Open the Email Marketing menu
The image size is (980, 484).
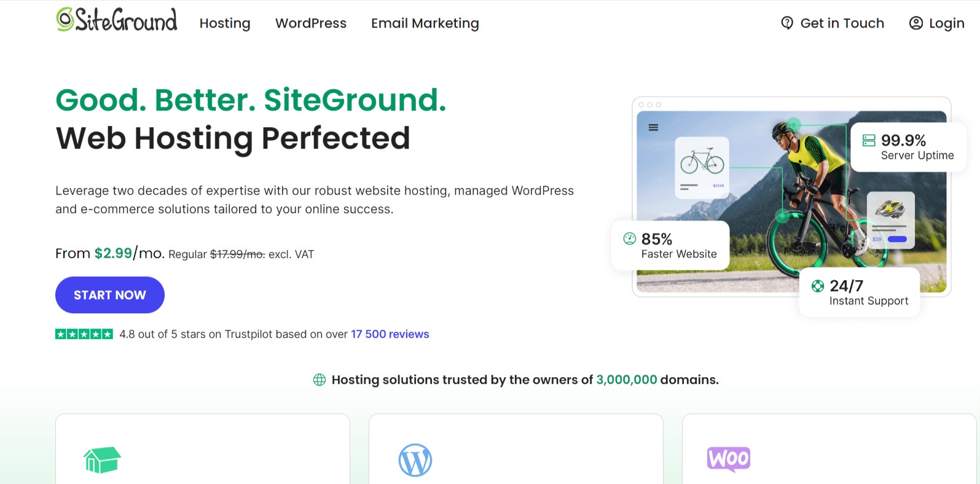pyautogui.click(x=425, y=23)
